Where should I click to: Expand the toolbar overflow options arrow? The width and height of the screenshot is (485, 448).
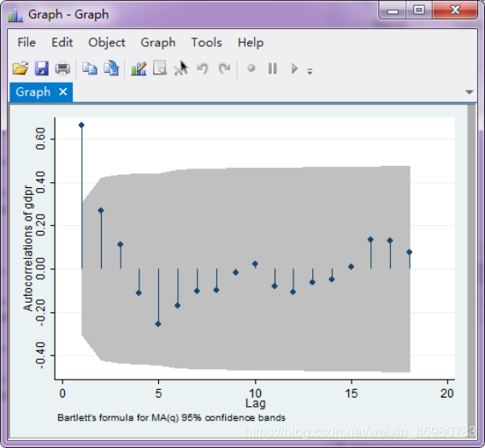point(310,72)
